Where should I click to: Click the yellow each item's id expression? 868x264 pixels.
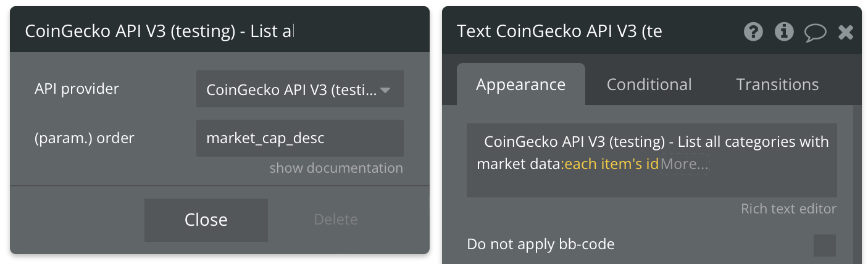coord(612,164)
